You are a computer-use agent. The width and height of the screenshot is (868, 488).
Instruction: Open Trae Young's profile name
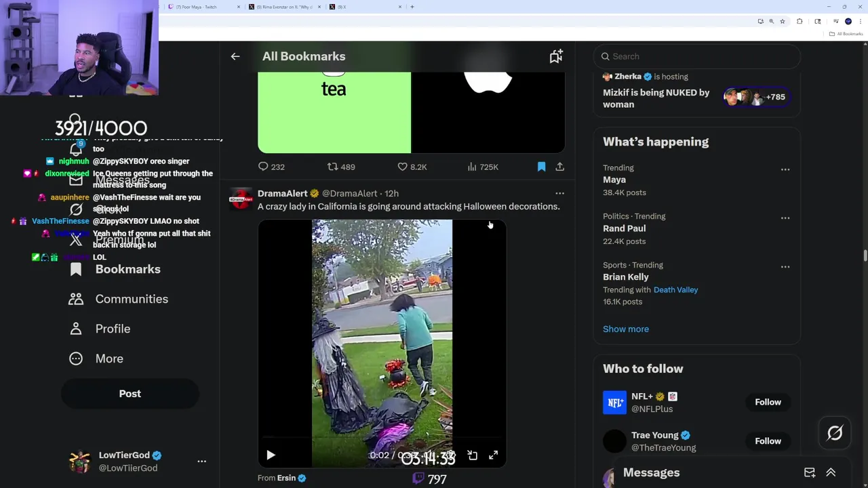tap(654, 435)
